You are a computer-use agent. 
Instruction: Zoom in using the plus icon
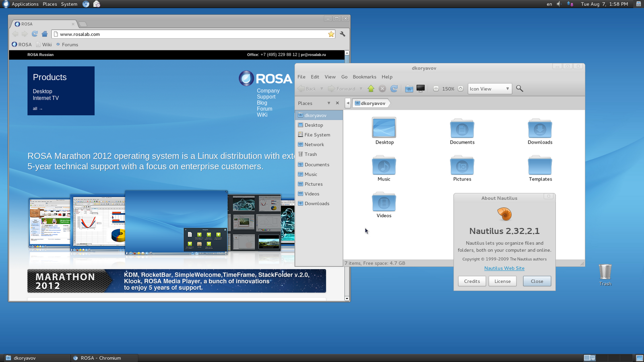[x=460, y=89]
